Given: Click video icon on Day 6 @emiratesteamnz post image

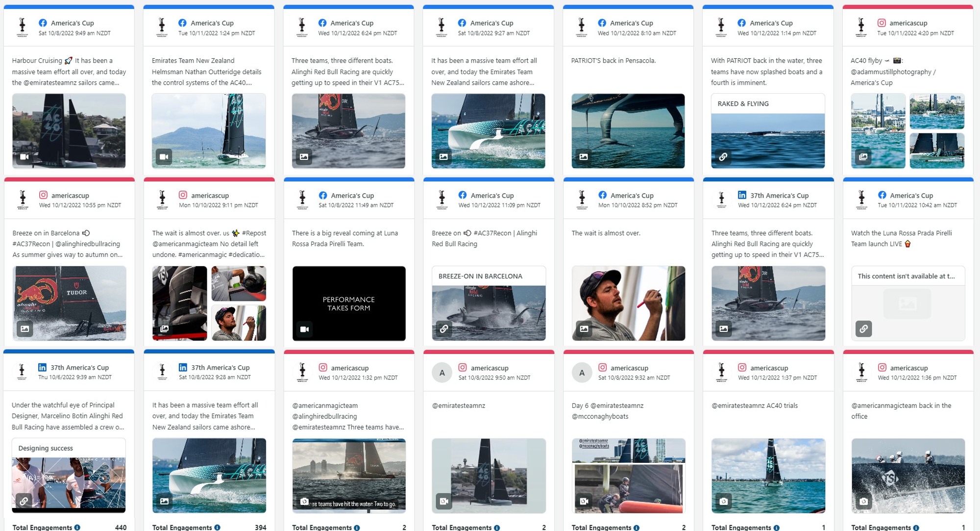Looking at the screenshot, I should [584, 501].
